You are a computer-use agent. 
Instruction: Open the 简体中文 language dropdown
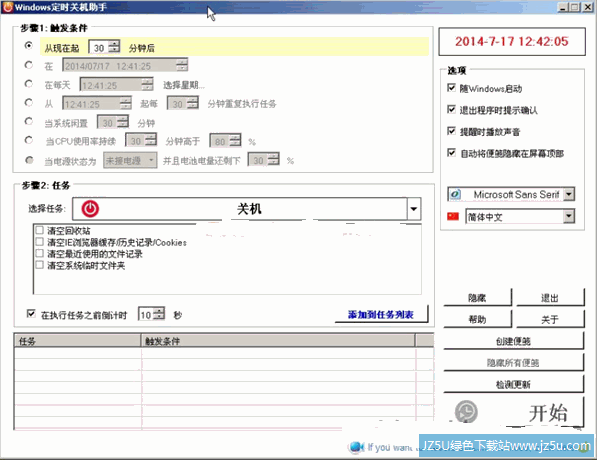(569, 216)
